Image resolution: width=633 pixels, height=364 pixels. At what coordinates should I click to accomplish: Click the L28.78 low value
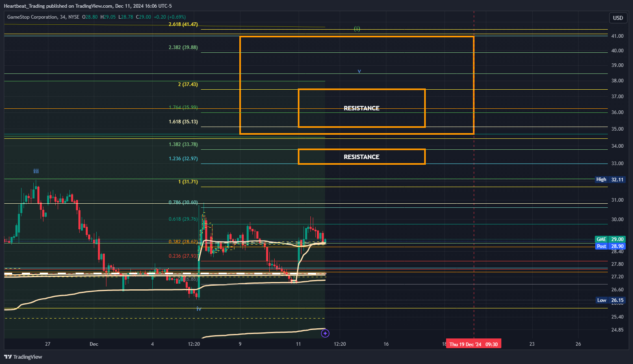126,17
